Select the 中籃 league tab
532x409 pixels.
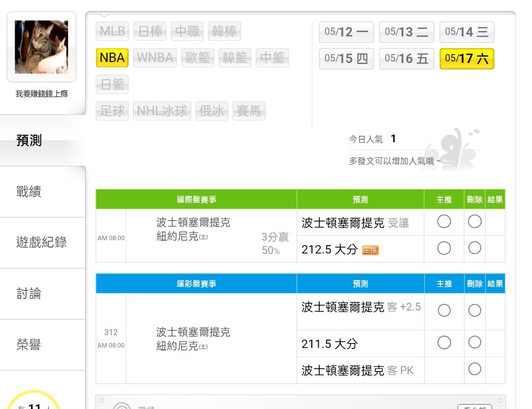point(272,58)
